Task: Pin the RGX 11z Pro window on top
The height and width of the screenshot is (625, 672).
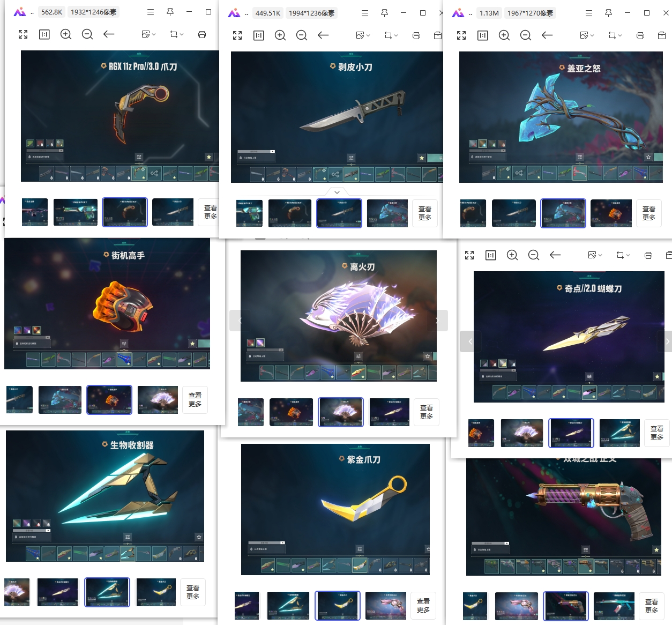Action: [x=170, y=12]
